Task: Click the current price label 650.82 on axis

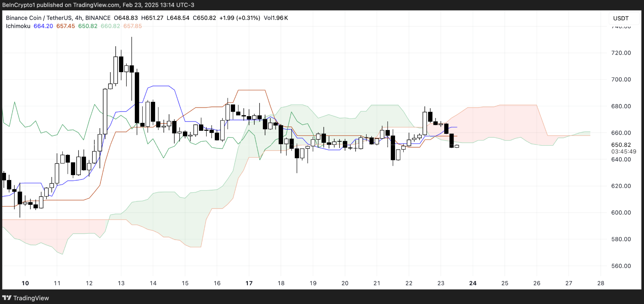Action: point(621,145)
